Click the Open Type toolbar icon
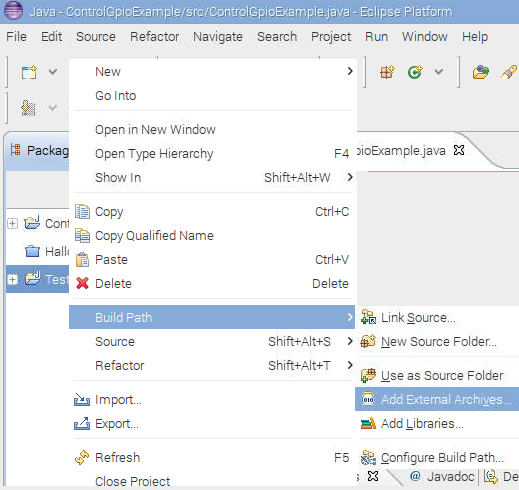Image resolution: width=519 pixels, height=490 pixels. 480,72
